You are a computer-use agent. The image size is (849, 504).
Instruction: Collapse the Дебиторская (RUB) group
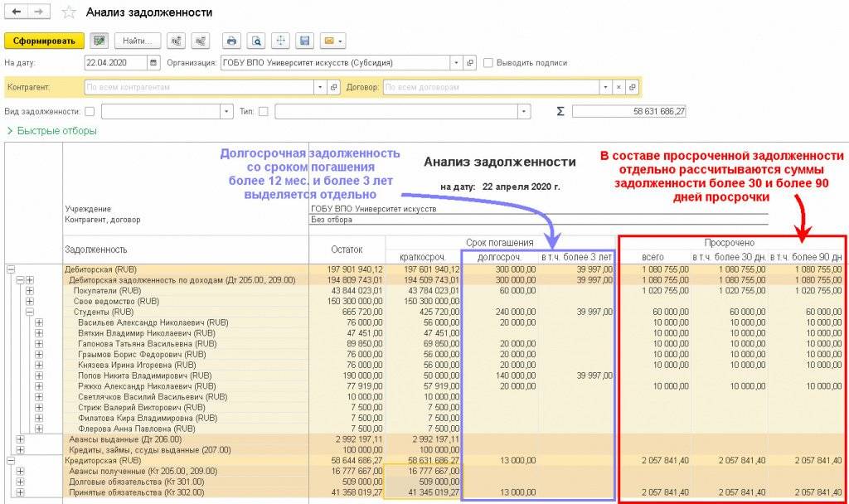coord(11,269)
